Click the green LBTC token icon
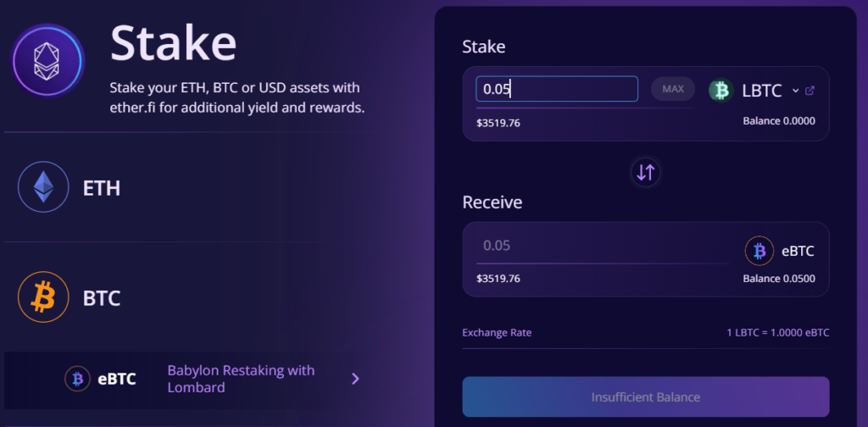 tap(721, 90)
